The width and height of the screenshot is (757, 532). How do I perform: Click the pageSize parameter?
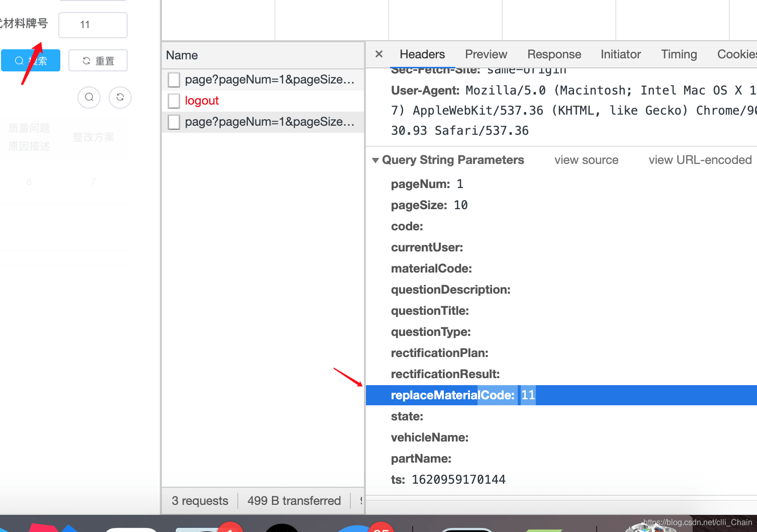tap(429, 205)
